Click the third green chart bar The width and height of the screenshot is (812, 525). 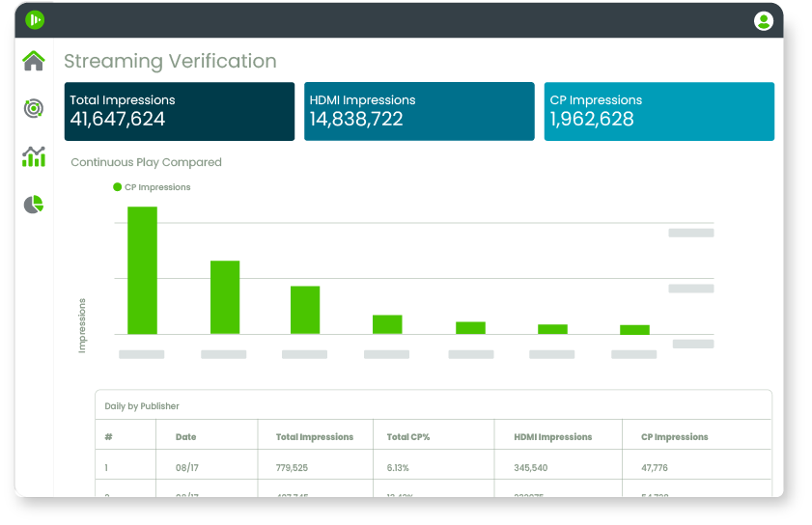[x=305, y=310]
